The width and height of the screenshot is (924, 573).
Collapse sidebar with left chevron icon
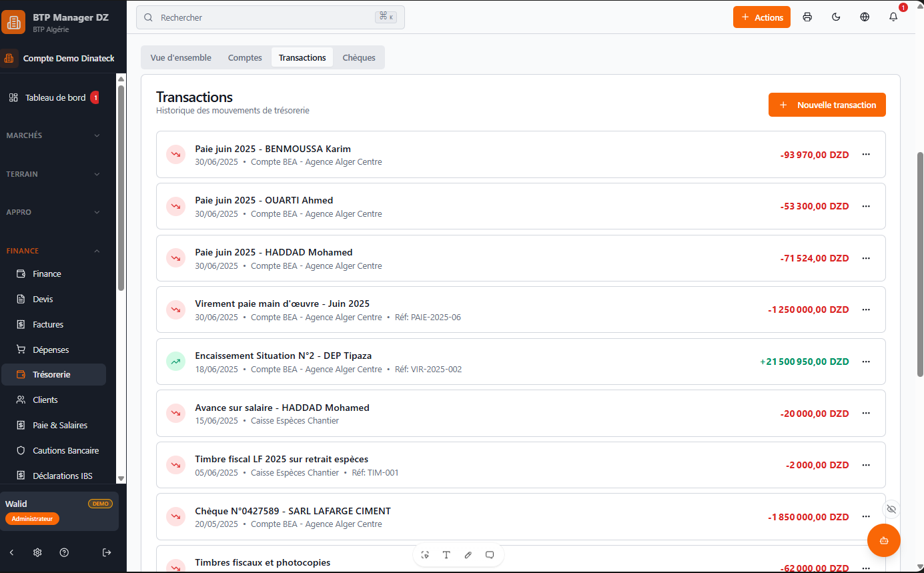pyautogui.click(x=11, y=552)
